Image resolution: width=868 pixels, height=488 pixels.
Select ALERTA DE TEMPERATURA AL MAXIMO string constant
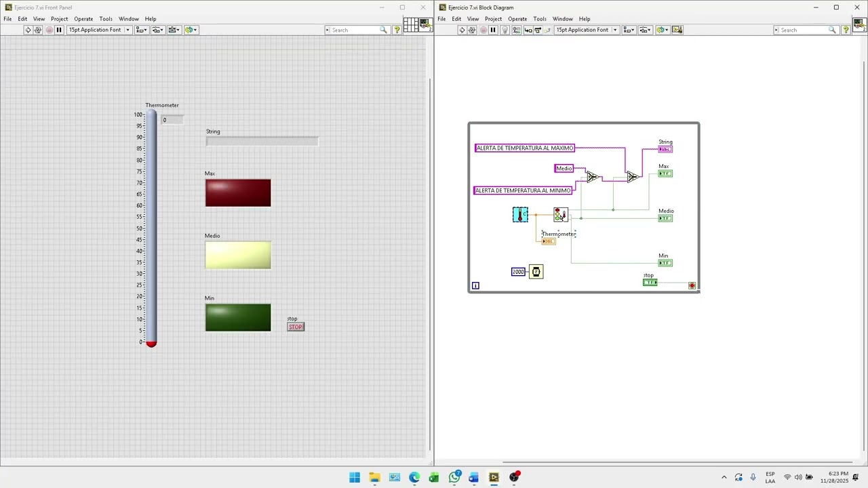[525, 148]
